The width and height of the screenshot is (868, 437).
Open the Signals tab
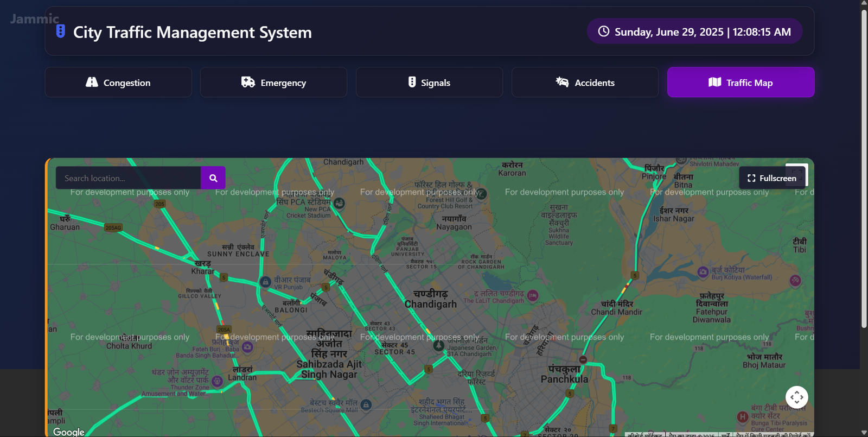429,83
